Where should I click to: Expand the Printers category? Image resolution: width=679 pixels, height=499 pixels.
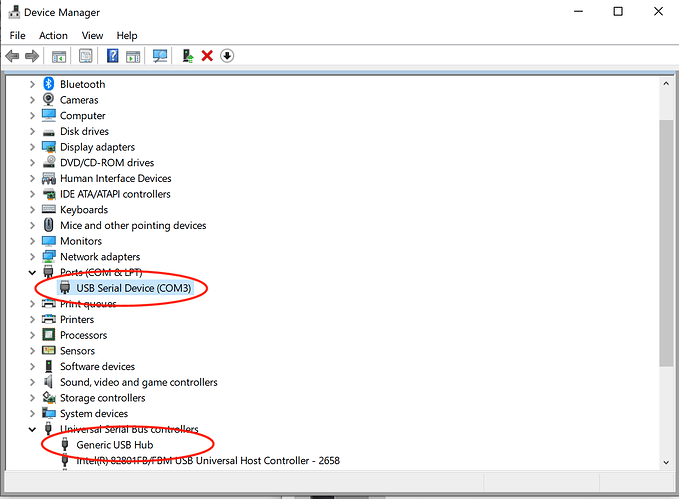[x=32, y=320]
